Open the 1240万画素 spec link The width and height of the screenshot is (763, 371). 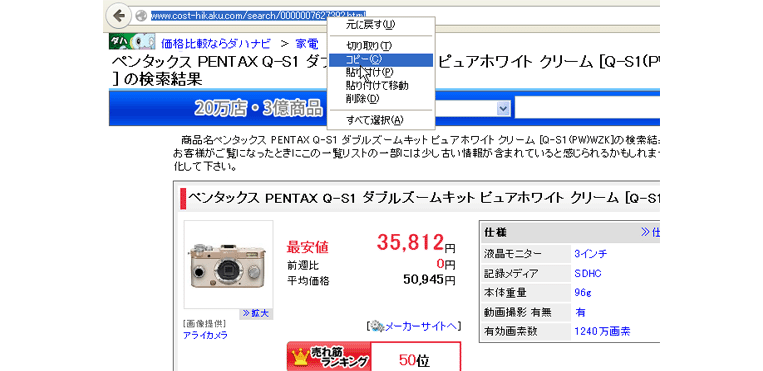pyautogui.click(x=602, y=332)
